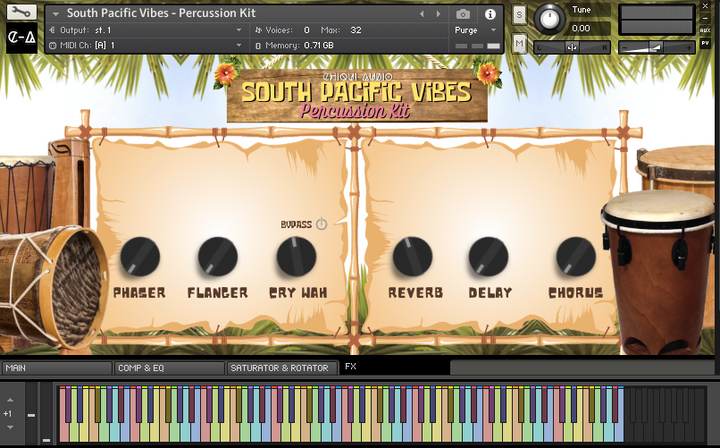Screen dimensions: 720x448
Task: Click the Reverb knob
Action: coord(412,256)
